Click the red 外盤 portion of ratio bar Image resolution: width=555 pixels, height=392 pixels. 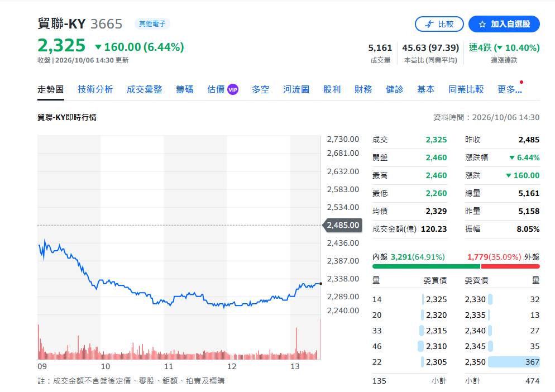pos(510,266)
